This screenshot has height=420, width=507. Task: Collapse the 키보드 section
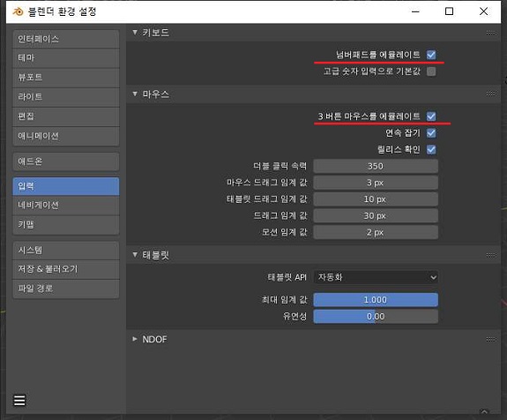click(135, 33)
